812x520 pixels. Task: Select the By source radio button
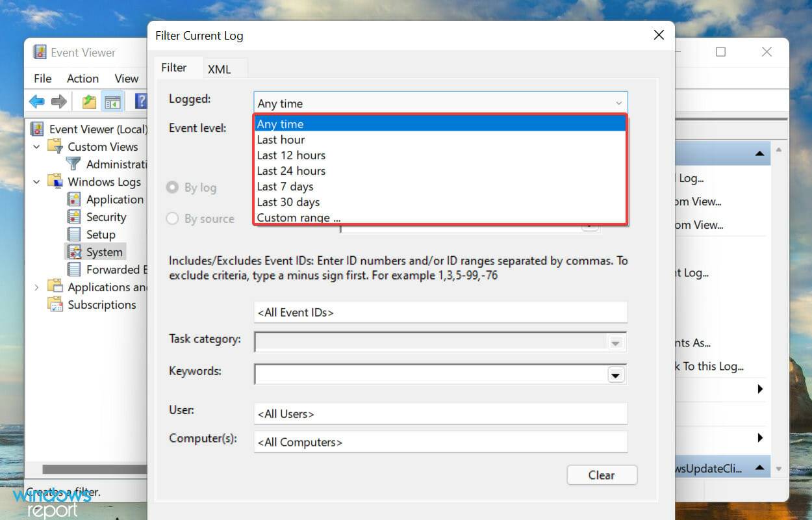pyautogui.click(x=172, y=219)
